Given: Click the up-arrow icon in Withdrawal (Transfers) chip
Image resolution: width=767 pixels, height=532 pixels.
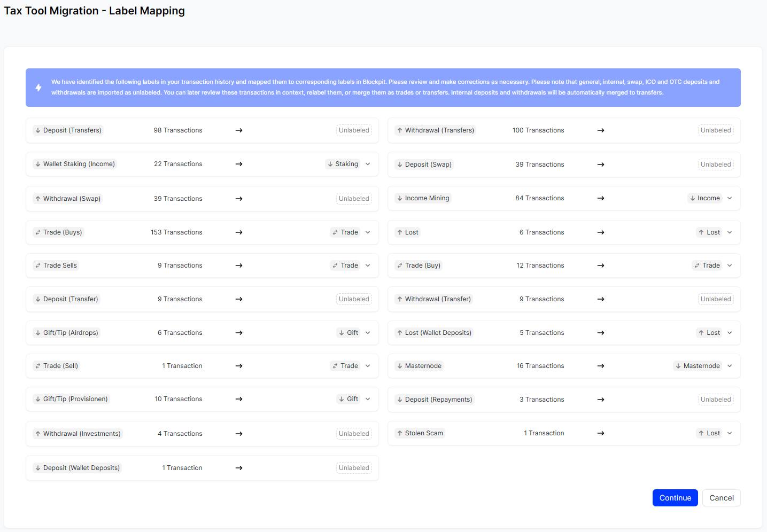Looking at the screenshot, I should (x=399, y=130).
